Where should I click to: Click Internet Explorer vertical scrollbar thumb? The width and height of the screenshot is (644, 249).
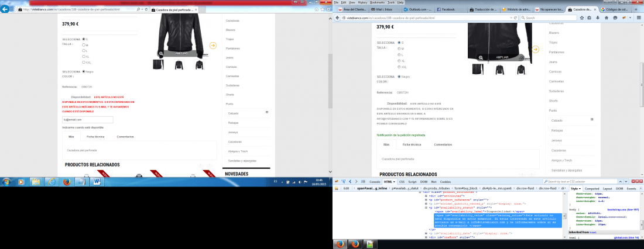pyautogui.click(x=330, y=81)
